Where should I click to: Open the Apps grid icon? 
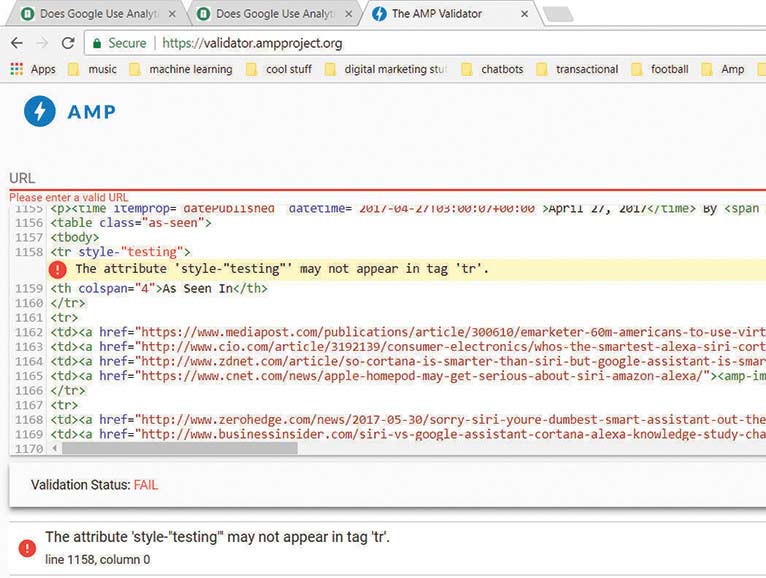pyautogui.click(x=17, y=69)
